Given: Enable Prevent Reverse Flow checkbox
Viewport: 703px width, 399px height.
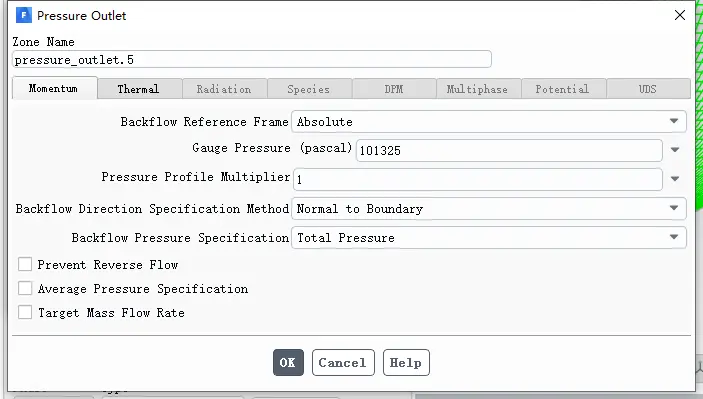Looking at the screenshot, I should [x=25, y=265].
